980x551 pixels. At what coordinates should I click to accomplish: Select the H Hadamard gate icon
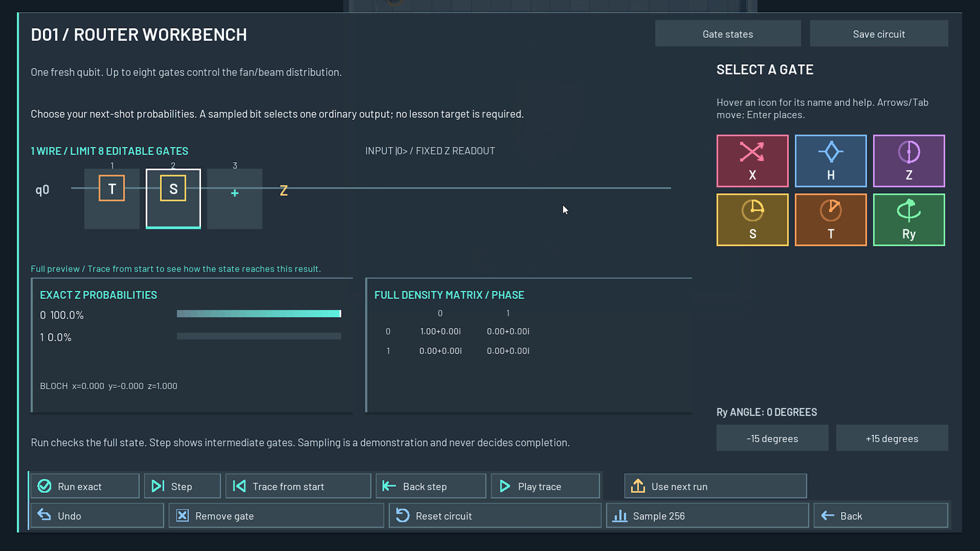pos(830,161)
